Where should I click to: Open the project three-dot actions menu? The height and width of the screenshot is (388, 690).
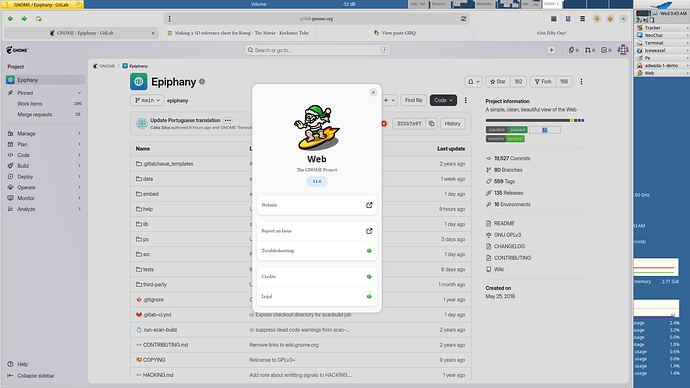click(581, 81)
